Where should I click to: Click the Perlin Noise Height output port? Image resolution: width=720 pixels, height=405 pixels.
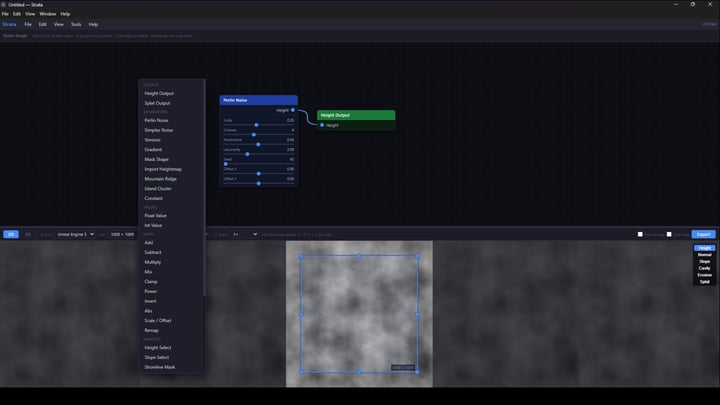point(293,110)
